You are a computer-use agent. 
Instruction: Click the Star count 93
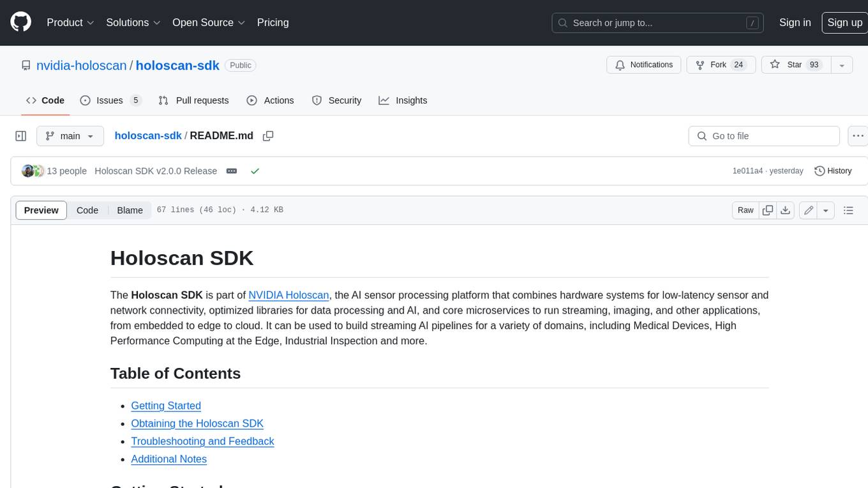[814, 65]
